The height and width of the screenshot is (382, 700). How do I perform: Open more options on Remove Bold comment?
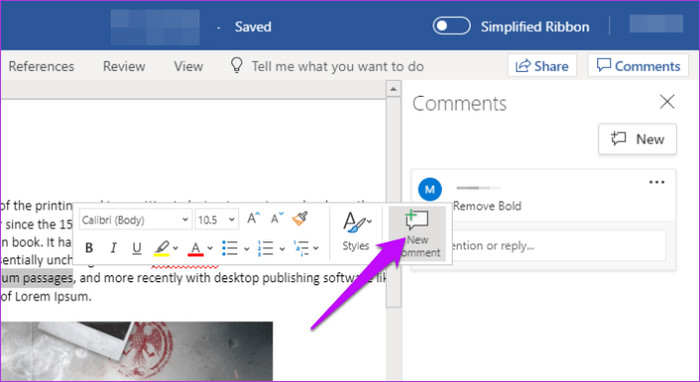point(657,182)
